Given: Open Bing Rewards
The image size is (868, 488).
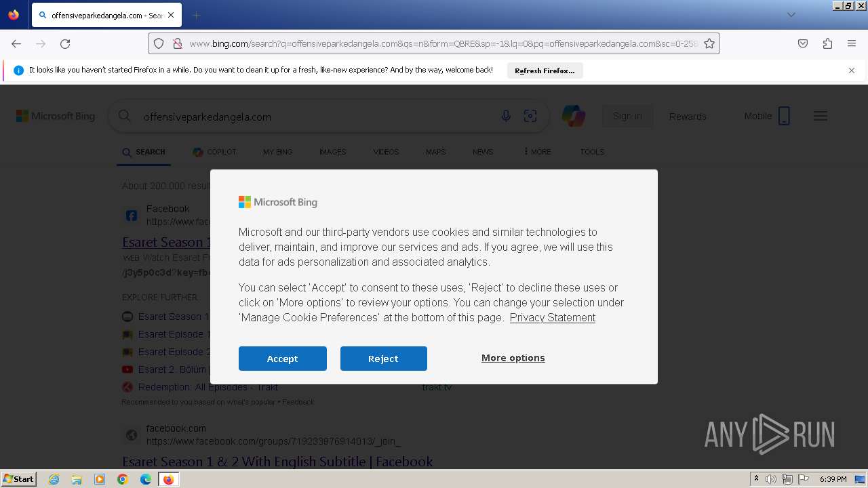Looking at the screenshot, I should tap(688, 117).
